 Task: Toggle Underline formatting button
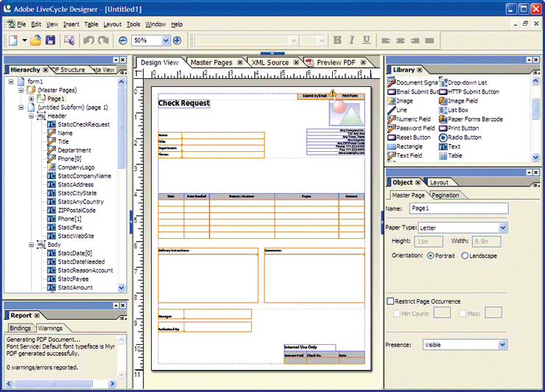click(x=366, y=41)
